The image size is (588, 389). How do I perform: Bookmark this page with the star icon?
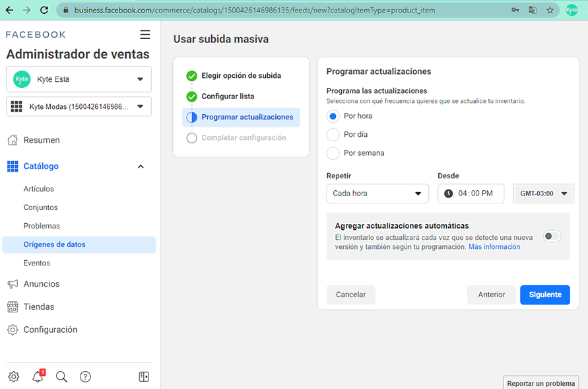pos(550,10)
